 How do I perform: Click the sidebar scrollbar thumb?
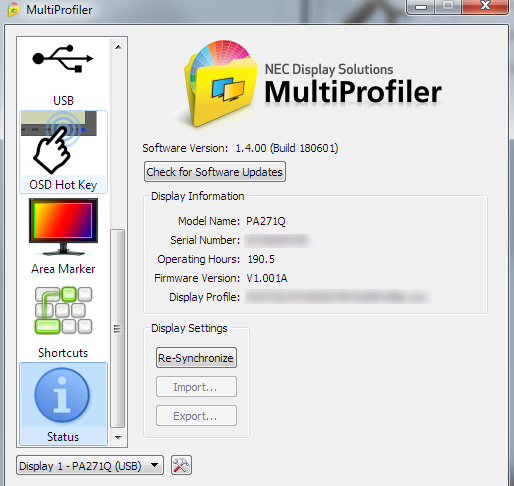coord(117,328)
